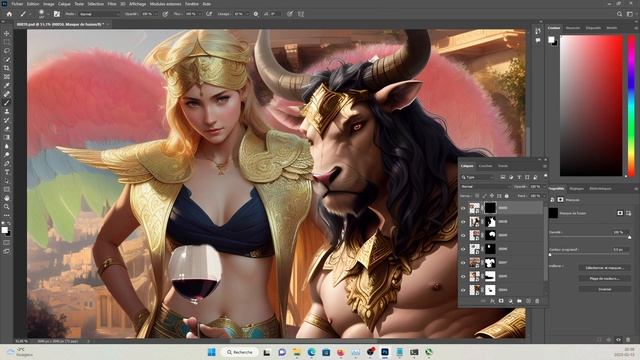
Task: Open the Fichier menu
Action: pyautogui.click(x=17, y=4)
